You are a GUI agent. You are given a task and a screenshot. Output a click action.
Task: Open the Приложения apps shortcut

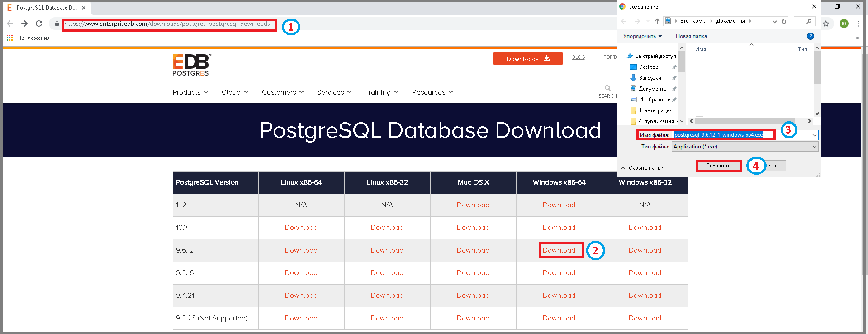28,38
